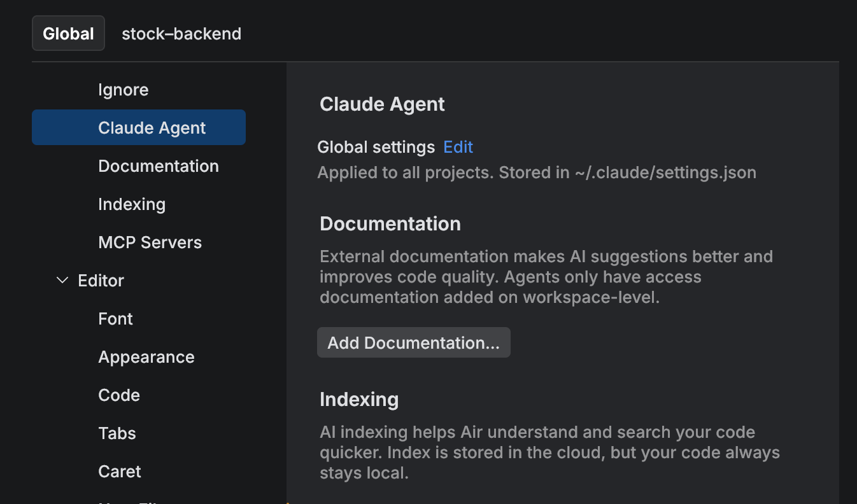This screenshot has height=504, width=857.
Task: Click the Indexing section heading
Action: click(x=358, y=400)
